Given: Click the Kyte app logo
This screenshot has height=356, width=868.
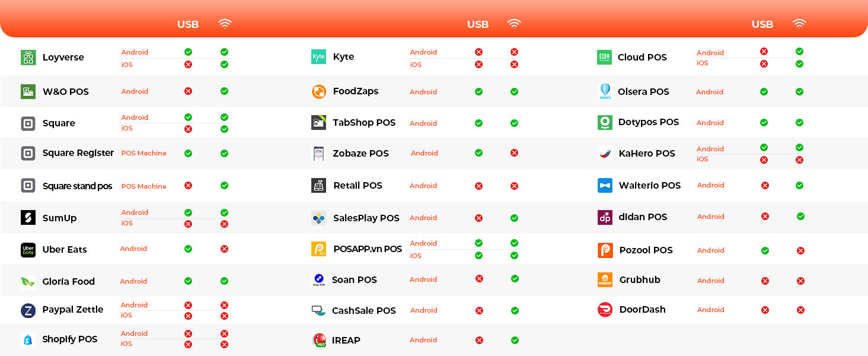Looking at the screenshot, I should click(318, 57).
